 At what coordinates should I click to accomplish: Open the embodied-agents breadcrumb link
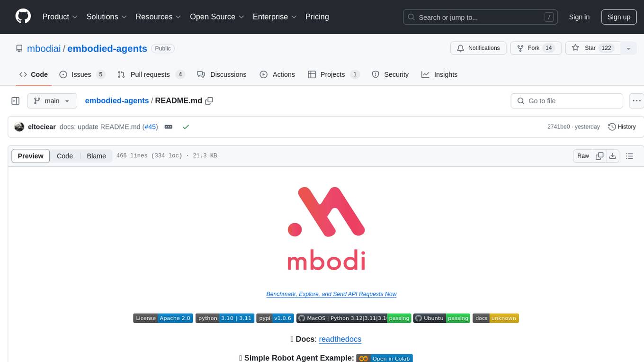[x=117, y=100]
